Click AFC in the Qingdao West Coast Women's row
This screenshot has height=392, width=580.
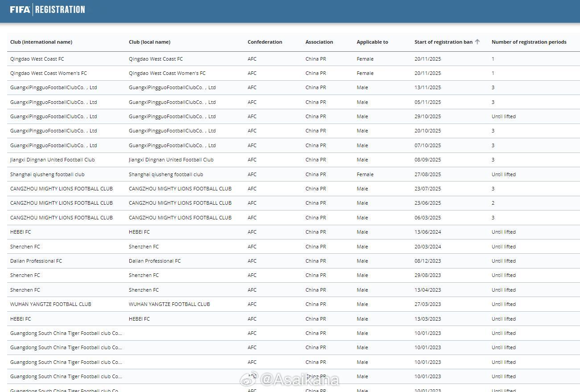tap(252, 73)
